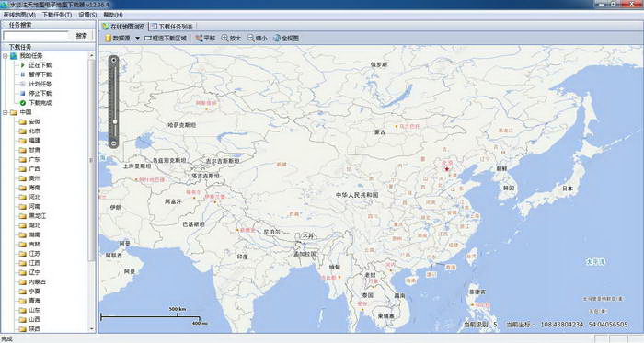Click map zoom slider bottom minus button
Image resolution: width=644 pixels, height=343 pixels.
point(114,143)
